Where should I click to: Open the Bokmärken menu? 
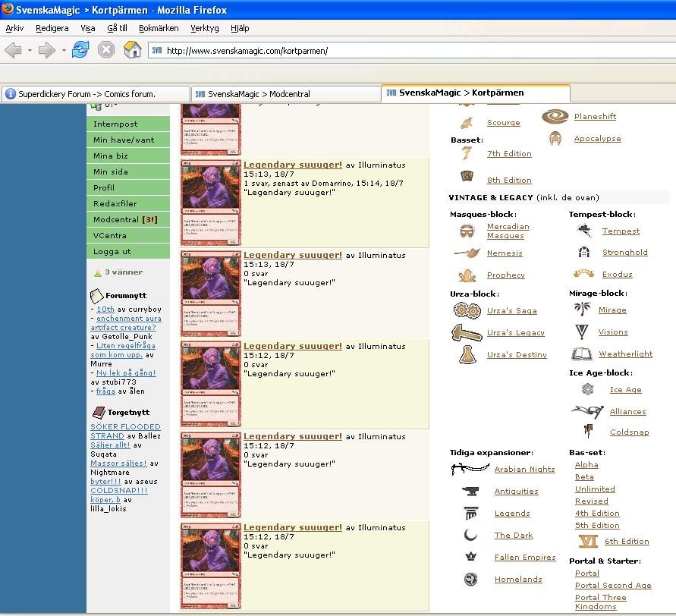click(159, 28)
